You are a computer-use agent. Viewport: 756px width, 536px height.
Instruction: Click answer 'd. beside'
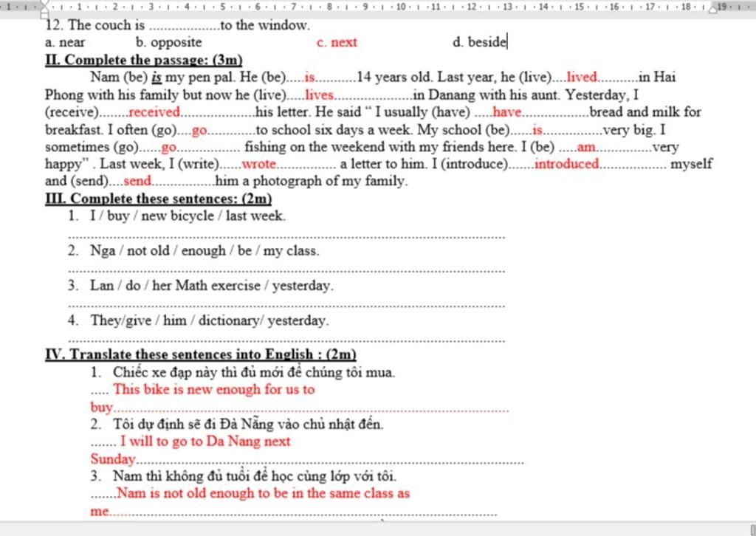pyautogui.click(x=479, y=42)
